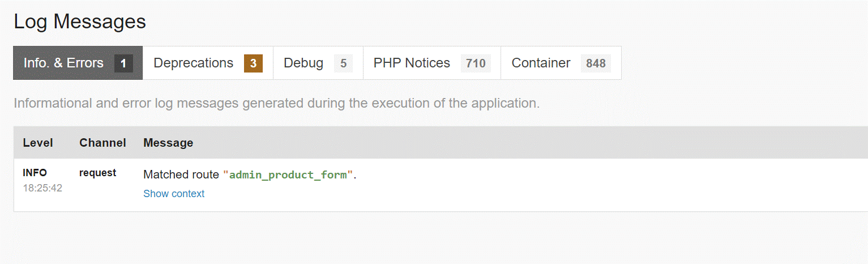Click the Log Messages heading
The width and height of the screenshot is (868, 264).
(80, 22)
